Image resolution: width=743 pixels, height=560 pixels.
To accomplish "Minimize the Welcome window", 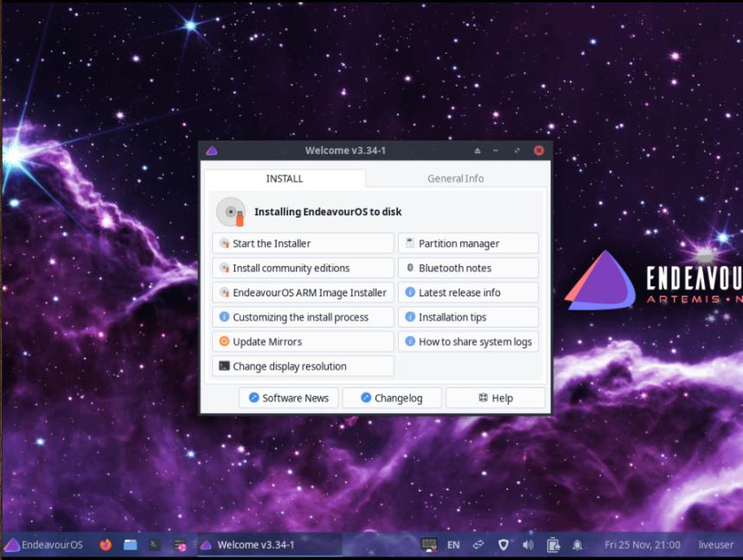I will click(x=496, y=150).
